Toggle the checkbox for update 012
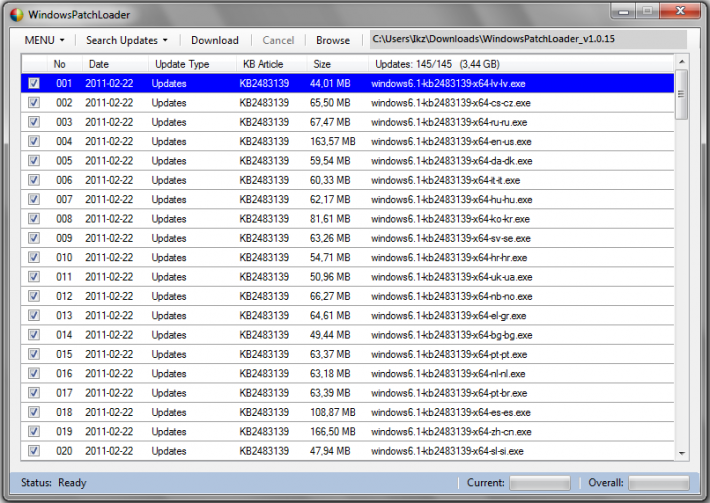 coord(34,296)
